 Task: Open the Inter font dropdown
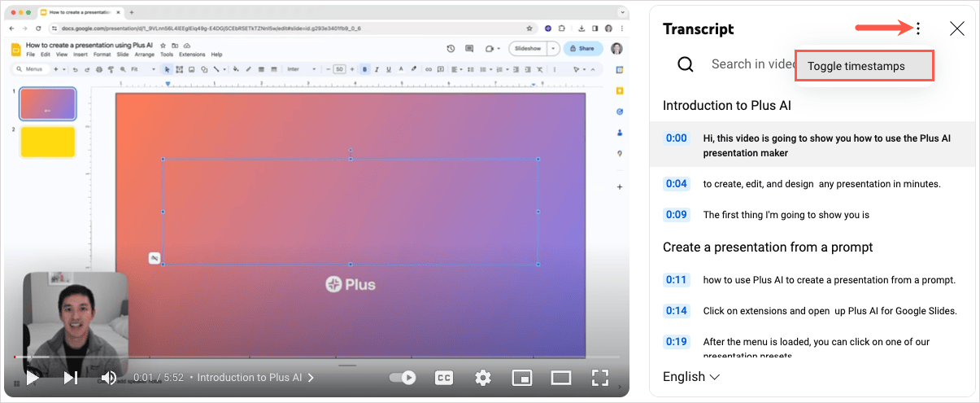point(303,69)
